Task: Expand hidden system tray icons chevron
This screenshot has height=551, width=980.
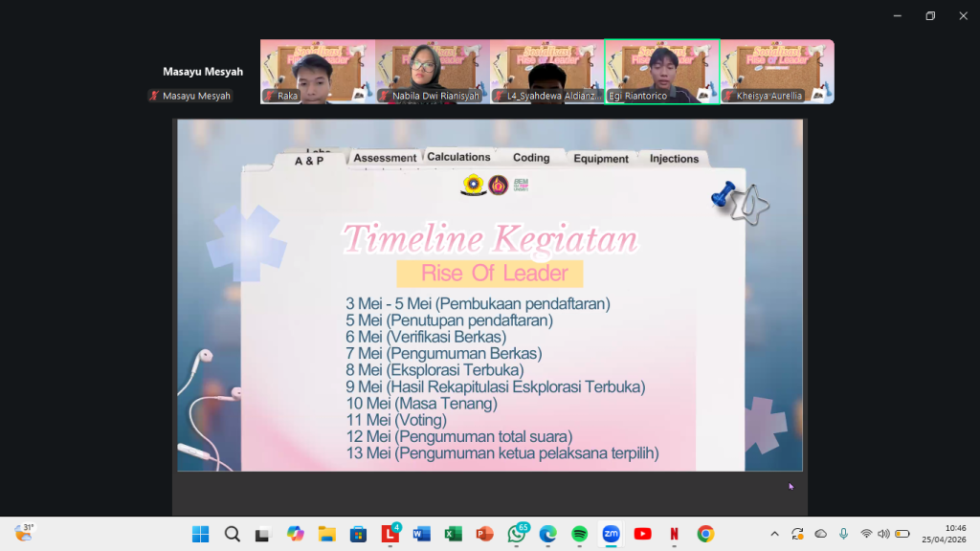Action: (774, 534)
